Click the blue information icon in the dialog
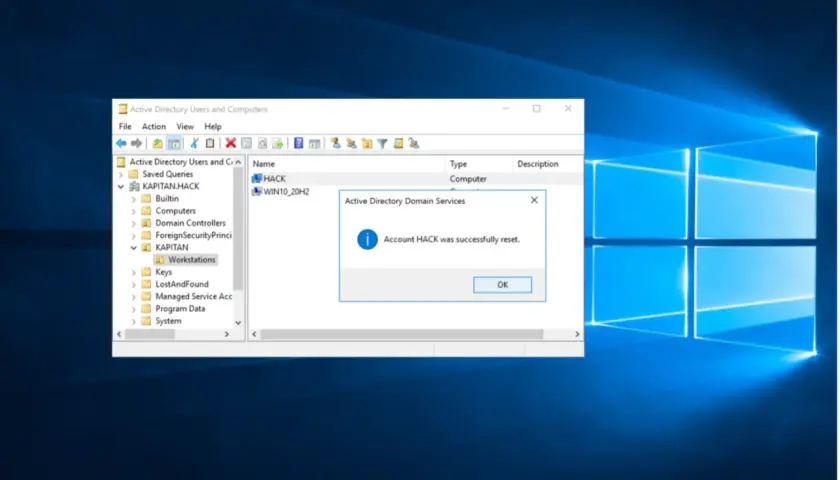The width and height of the screenshot is (840, 480). pos(368,239)
